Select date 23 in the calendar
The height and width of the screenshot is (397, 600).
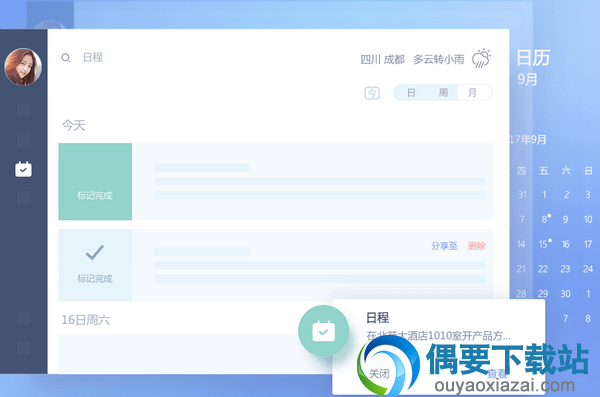coord(565,269)
